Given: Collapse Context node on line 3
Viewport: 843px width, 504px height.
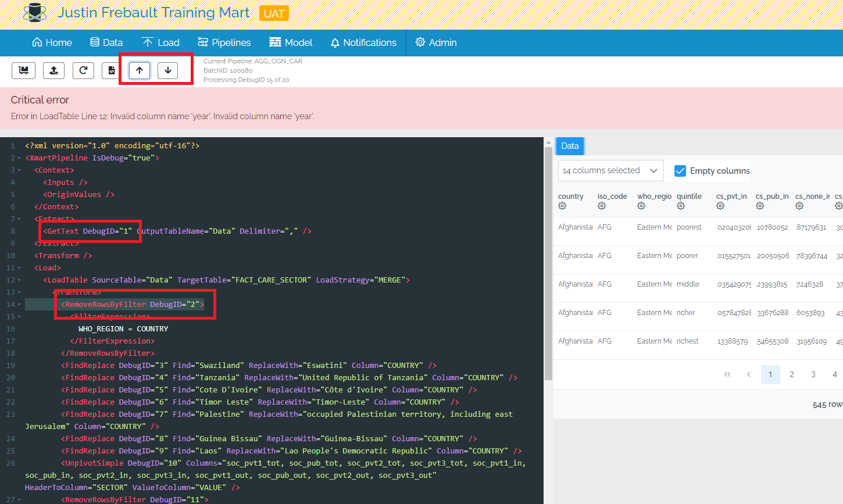Looking at the screenshot, I should [x=19, y=170].
